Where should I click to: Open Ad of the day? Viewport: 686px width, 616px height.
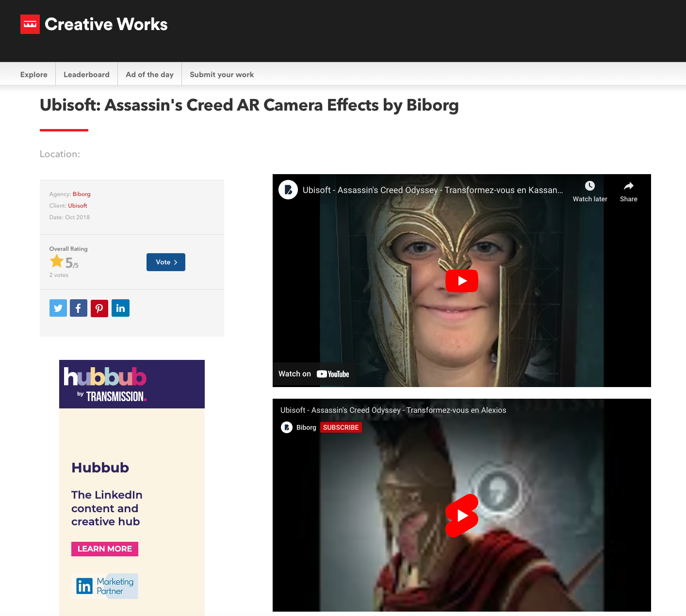click(149, 74)
